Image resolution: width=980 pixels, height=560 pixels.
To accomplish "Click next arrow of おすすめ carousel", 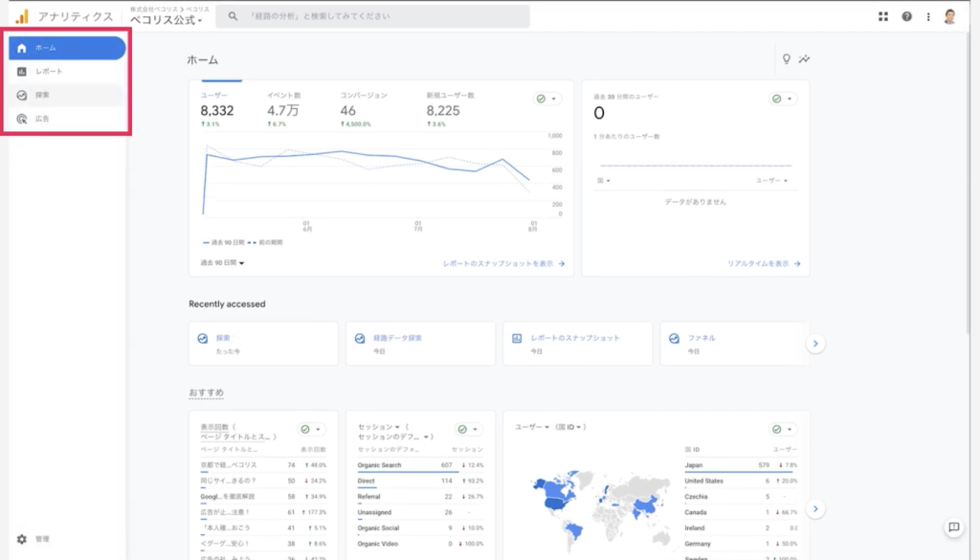I will tap(815, 508).
